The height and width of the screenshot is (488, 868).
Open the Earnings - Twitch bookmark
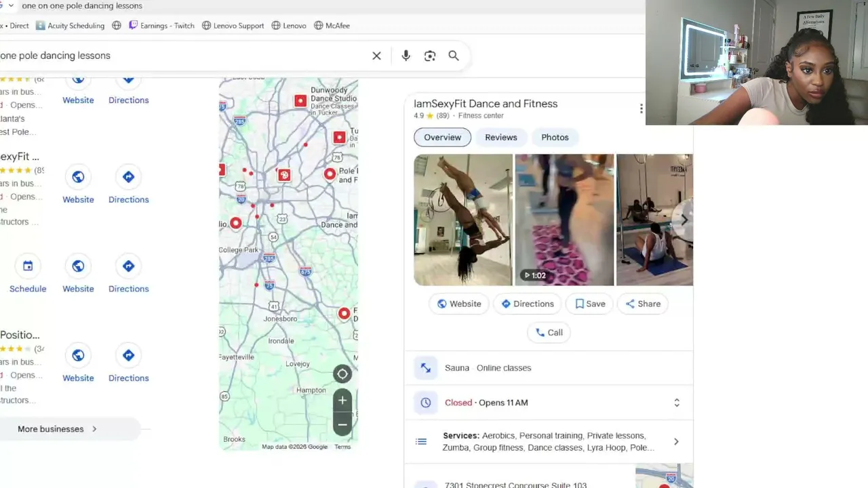(x=161, y=26)
